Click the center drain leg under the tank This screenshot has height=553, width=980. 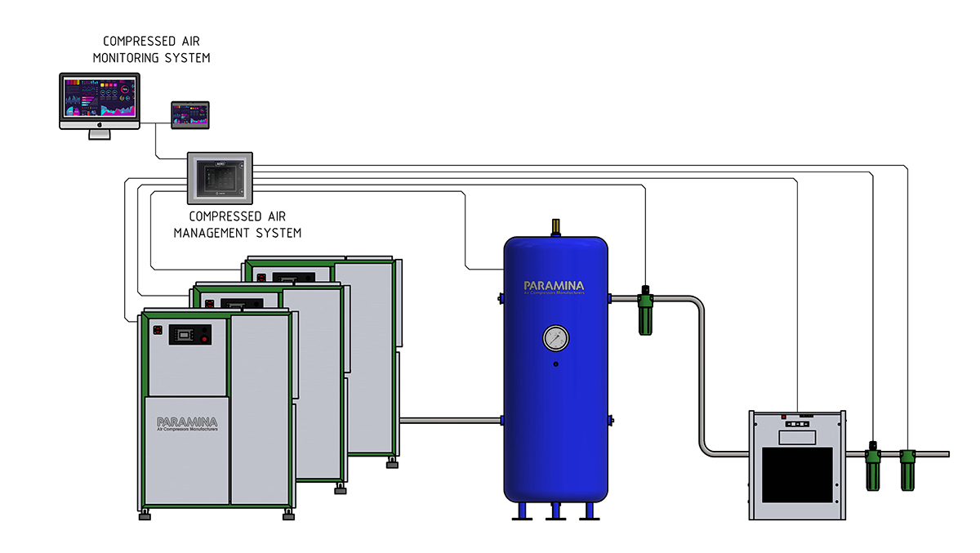coord(555,511)
